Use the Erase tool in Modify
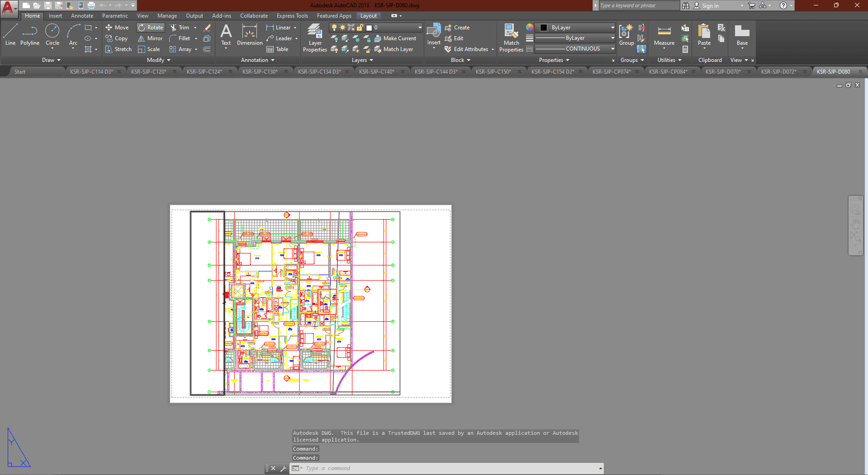This screenshot has height=475, width=868. [x=207, y=28]
